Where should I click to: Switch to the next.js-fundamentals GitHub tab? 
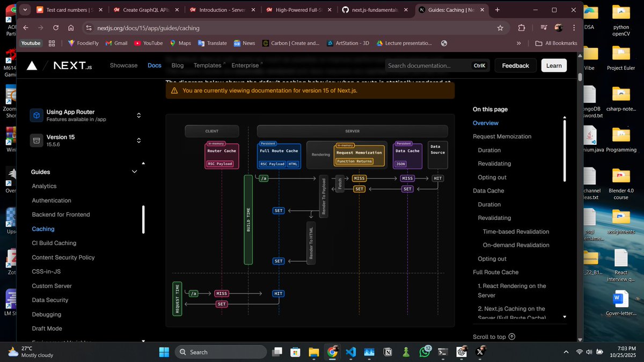pos(376,10)
